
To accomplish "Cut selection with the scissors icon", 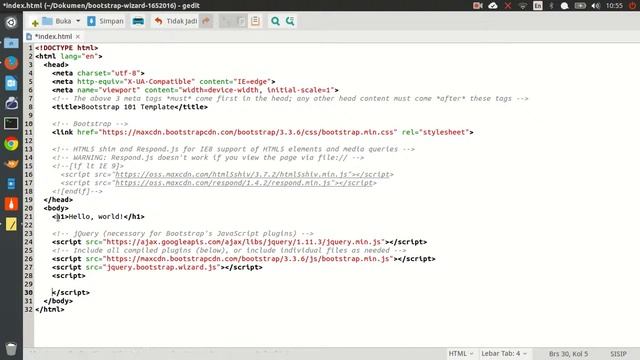I will point(226,21).
